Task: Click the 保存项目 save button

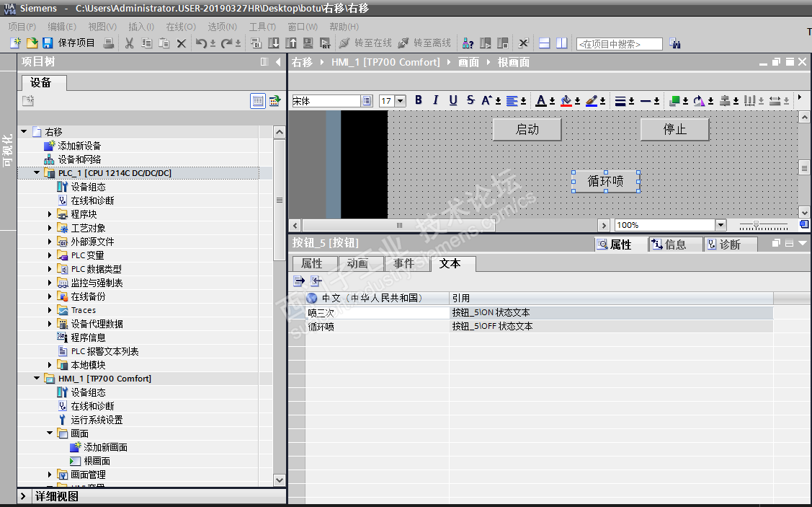Action: [x=69, y=43]
